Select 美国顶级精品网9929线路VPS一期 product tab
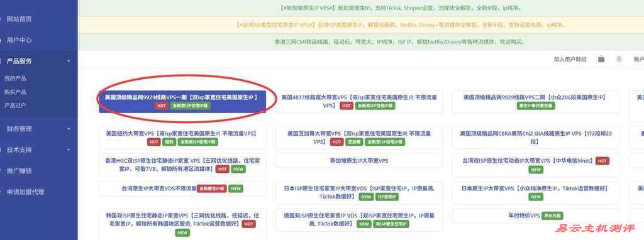 click(x=182, y=101)
